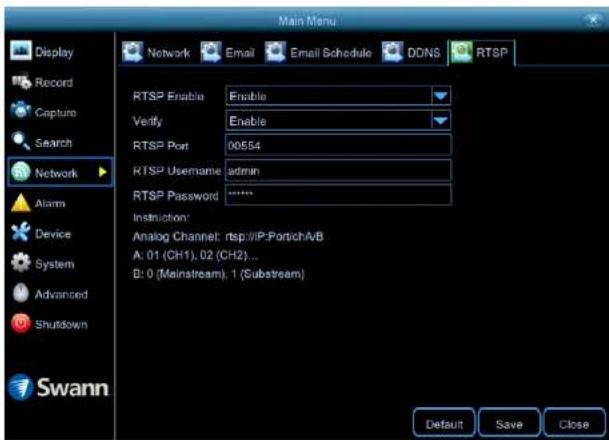Image resolution: width=609 pixels, height=440 pixels.
Task: Click the Email Schedule tab icon
Action: [275, 52]
